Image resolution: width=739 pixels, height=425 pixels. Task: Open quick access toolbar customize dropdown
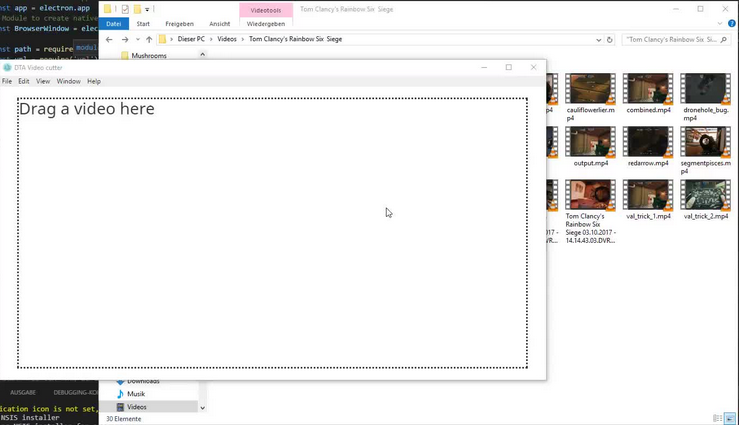pyautogui.click(x=147, y=9)
